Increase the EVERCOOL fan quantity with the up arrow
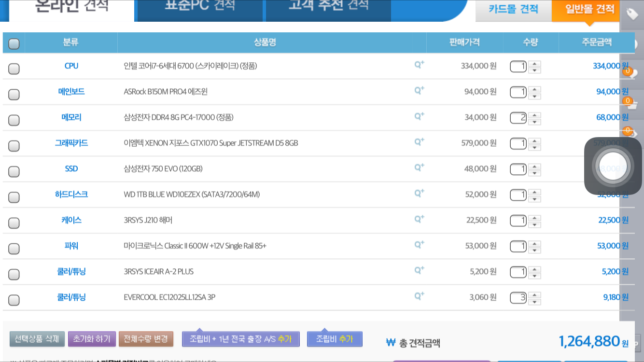This screenshot has width=644, height=362. pyautogui.click(x=534, y=294)
